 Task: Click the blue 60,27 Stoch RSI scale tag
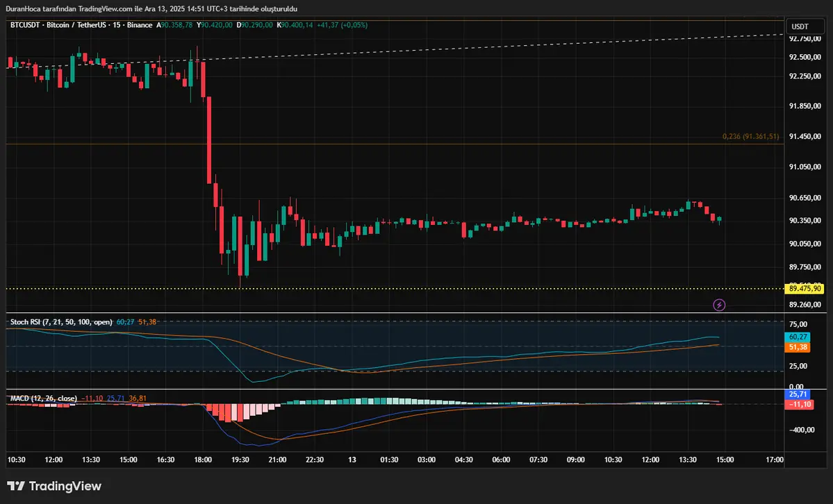798,337
